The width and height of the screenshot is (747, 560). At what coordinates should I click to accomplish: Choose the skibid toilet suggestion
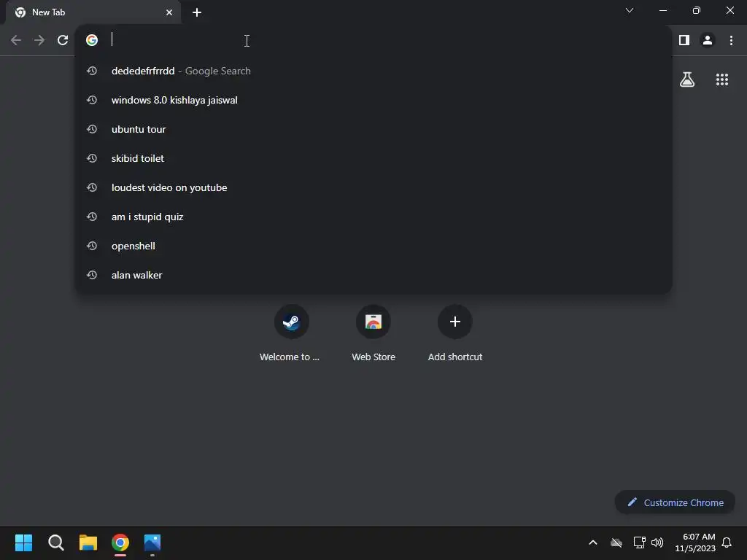click(374, 158)
